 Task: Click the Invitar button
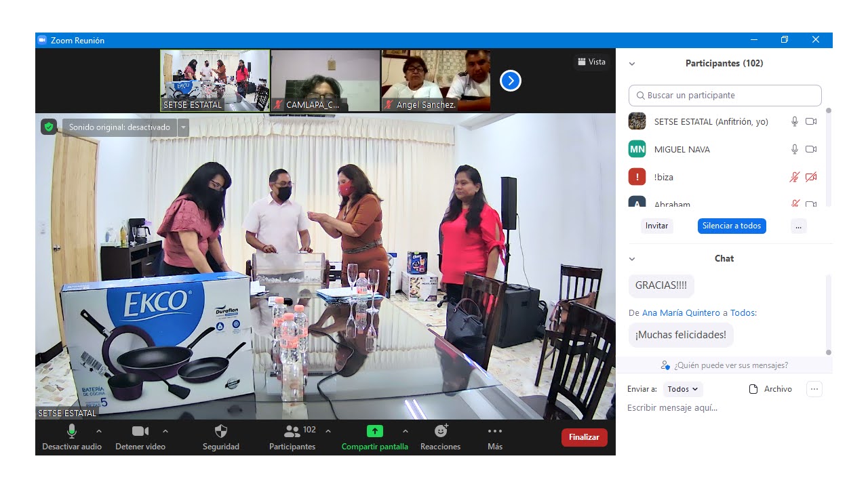tap(656, 226)
